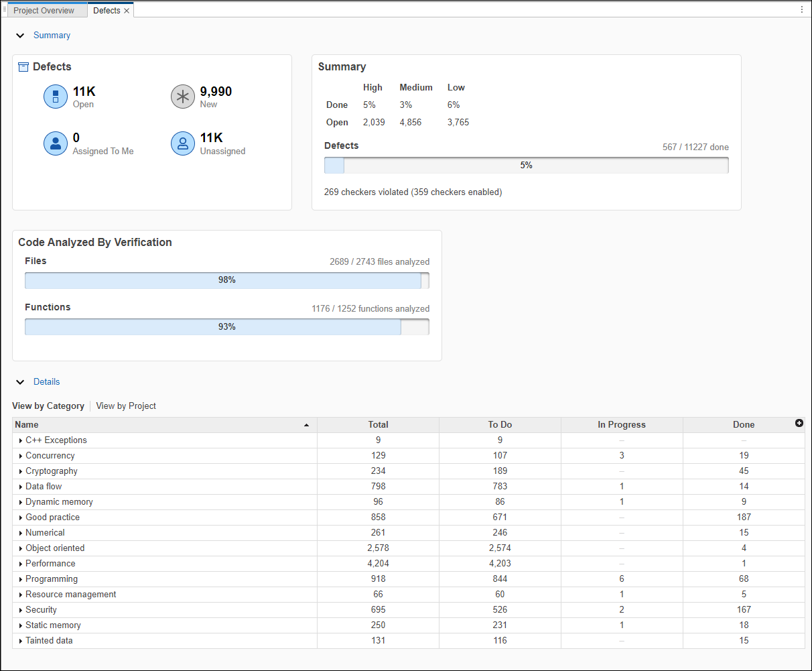Expand the Security category row

[x=21, y=610]
